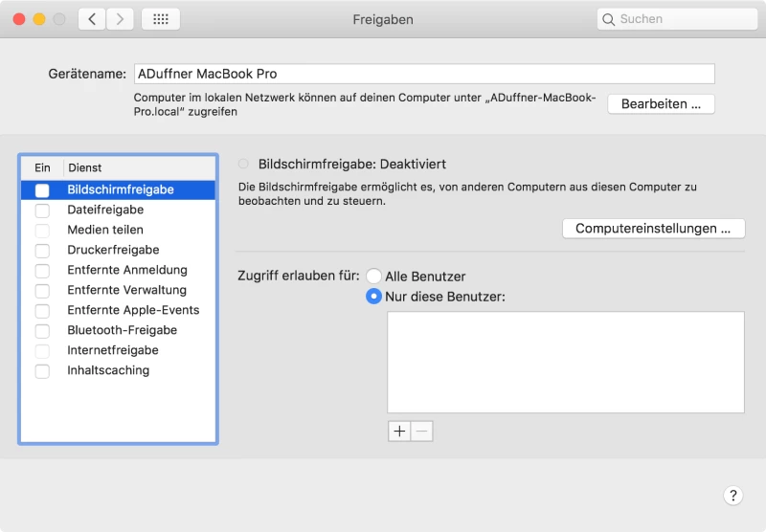
Task: Click the Bildschirmfreigabe: Deaktiviert status text
Action: pos(351,164)
